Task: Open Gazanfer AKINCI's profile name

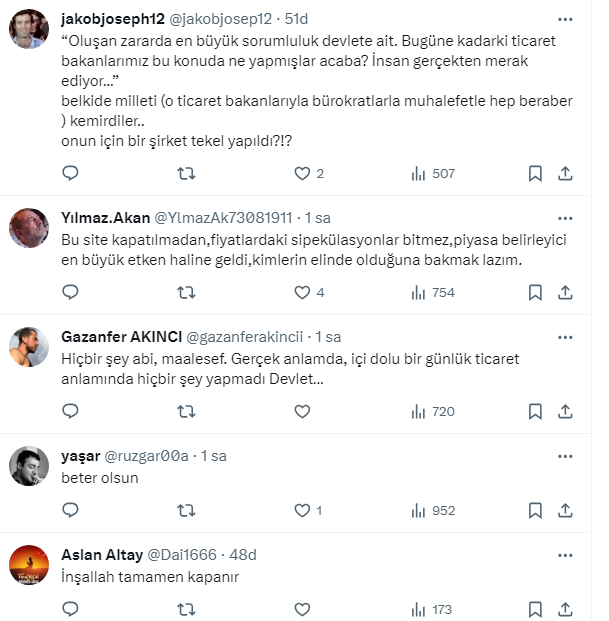Action: coord(119,336)
